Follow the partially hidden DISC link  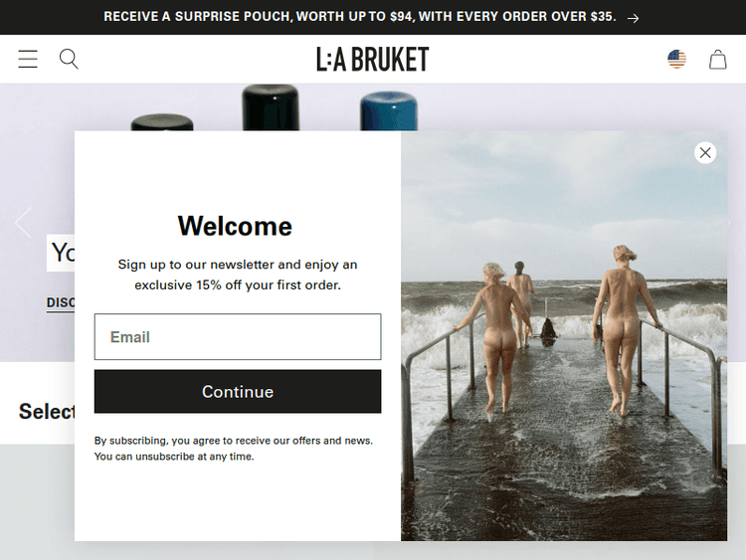[x=61, y=303]
